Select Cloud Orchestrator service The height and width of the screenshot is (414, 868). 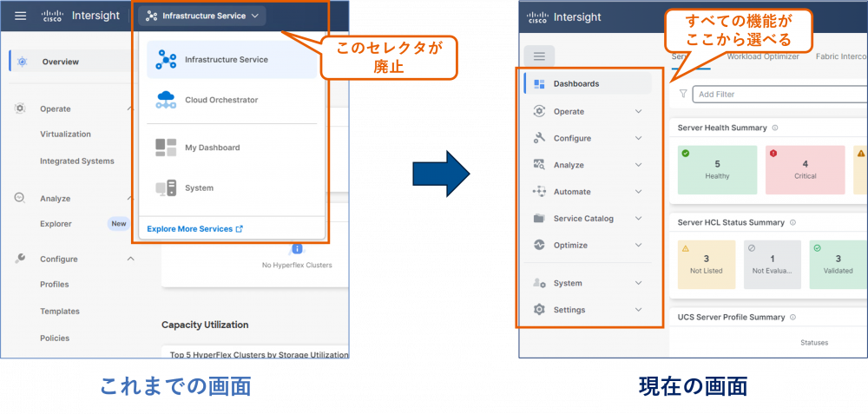point(232,100)
